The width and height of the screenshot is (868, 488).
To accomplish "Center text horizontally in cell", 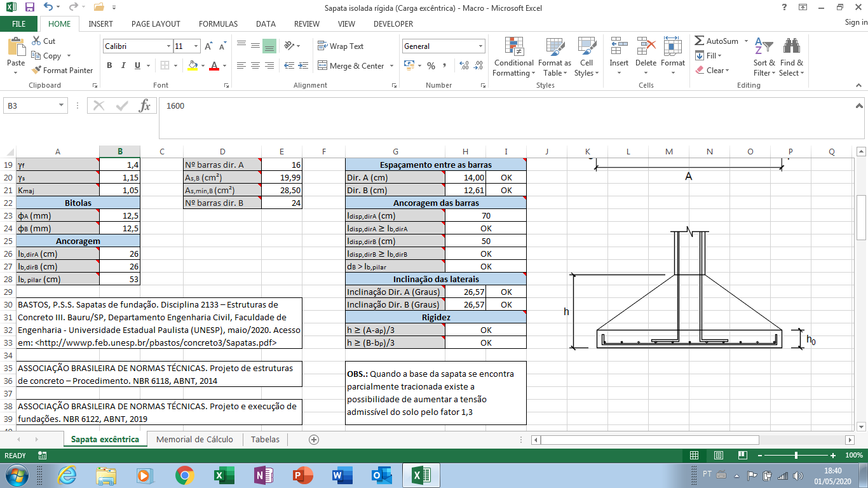I will (255, 65).
